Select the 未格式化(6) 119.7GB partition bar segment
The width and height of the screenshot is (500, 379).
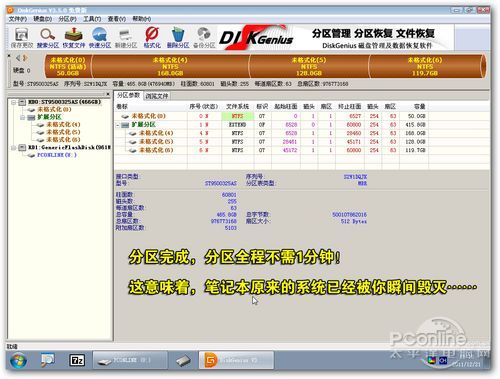coord(425,66)
